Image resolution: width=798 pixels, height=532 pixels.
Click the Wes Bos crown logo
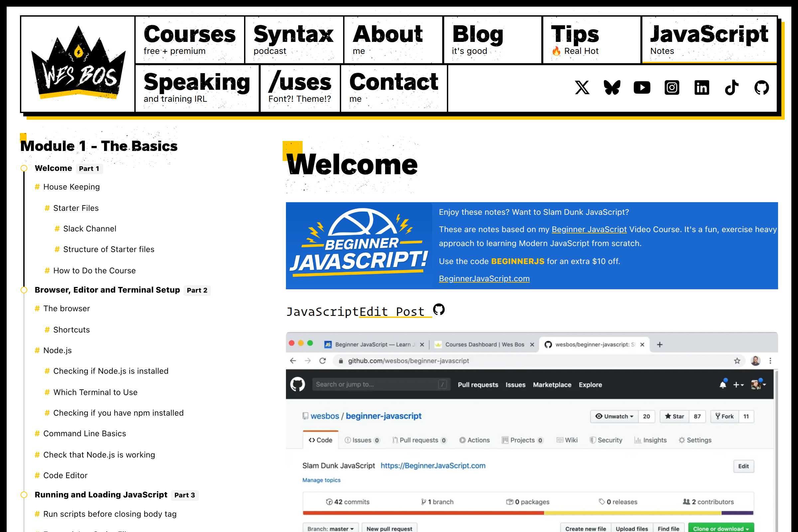tap(78, 64)
